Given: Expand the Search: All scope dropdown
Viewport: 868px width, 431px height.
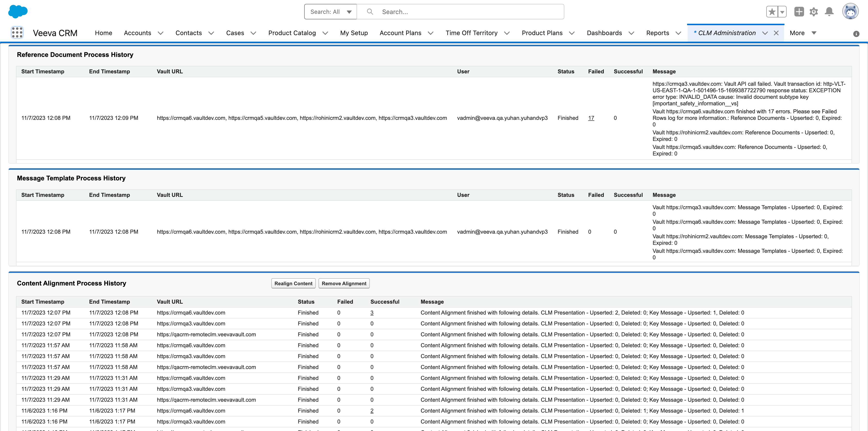Looking at the screenshot, I should 330,12.
